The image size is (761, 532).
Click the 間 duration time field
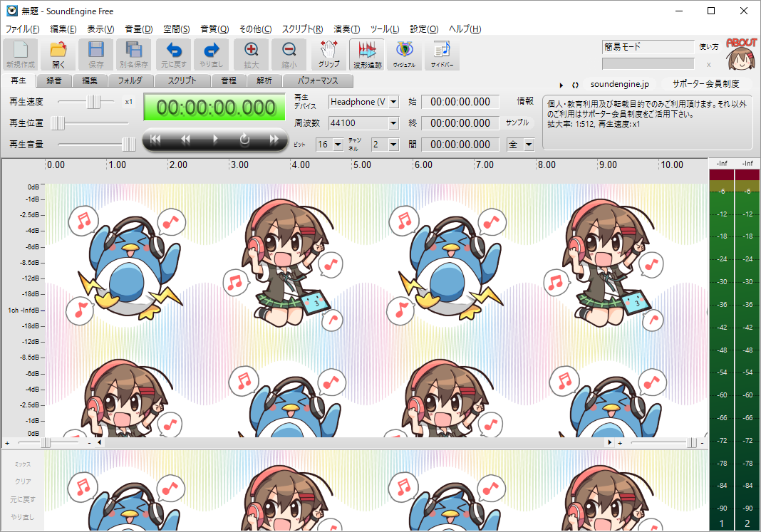[460, 145]
